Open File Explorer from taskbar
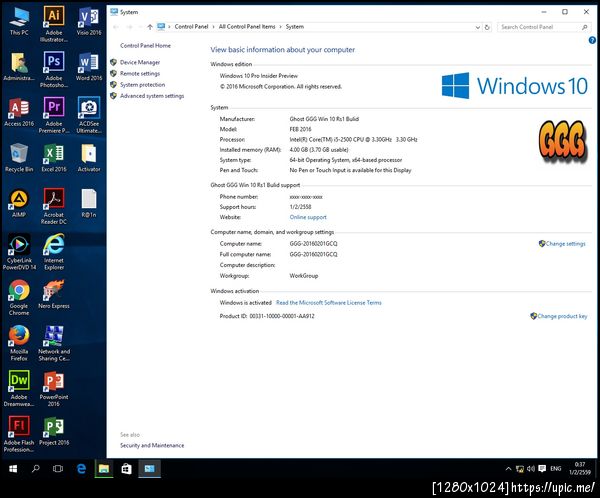 coord(104,469)
